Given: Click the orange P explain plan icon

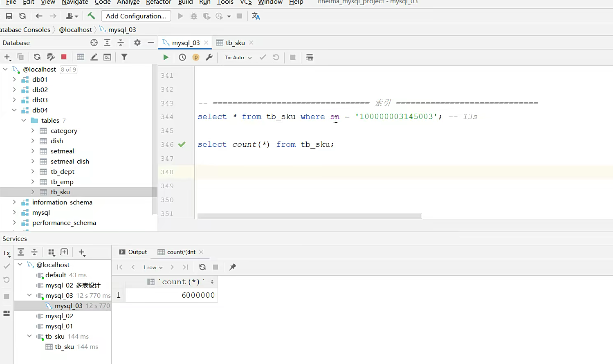Looking at the screenshot, I should 196,57.
